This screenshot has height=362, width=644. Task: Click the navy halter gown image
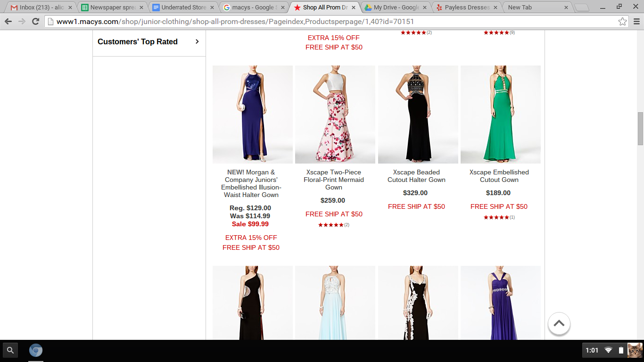[x=253, y=115]
